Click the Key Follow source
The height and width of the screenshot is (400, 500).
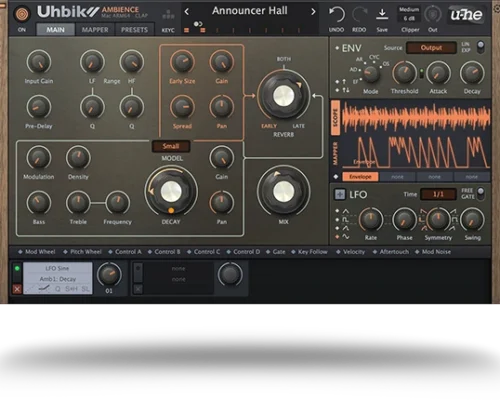pos(309,252)
